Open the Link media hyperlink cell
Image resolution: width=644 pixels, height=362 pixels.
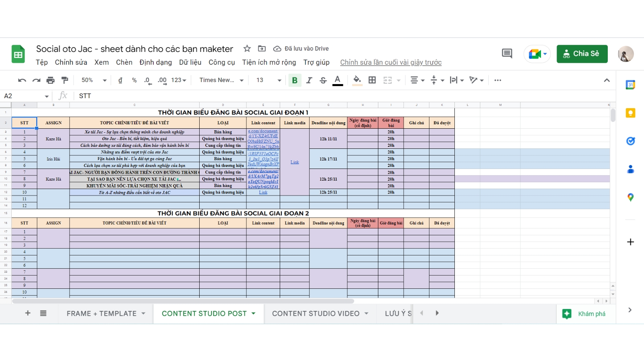coord(295,162)
